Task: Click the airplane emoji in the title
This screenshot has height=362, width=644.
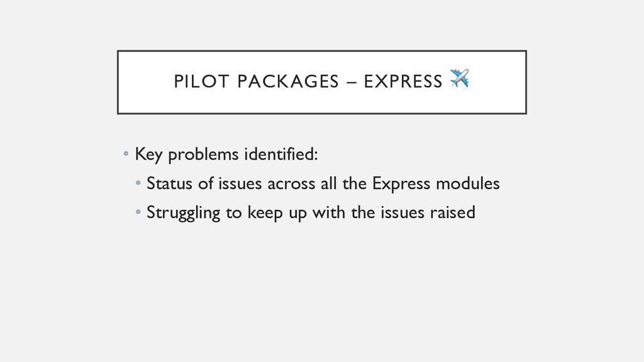Action: coord(460,78)
